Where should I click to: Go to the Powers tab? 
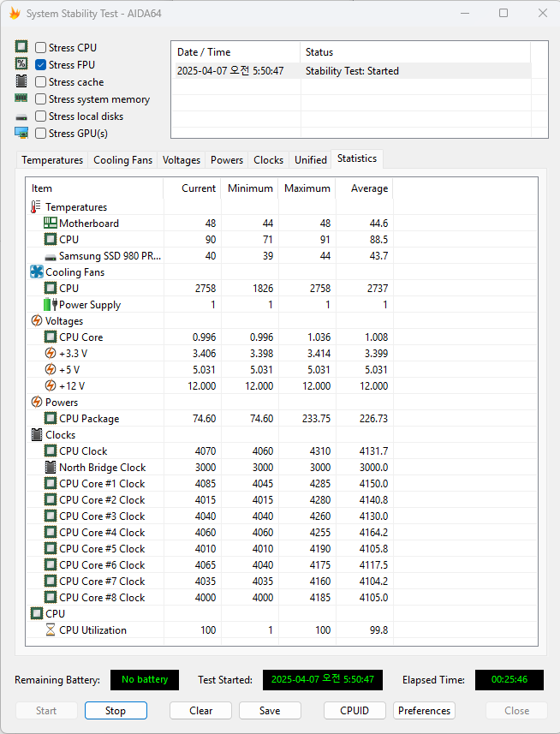point(226,160)
